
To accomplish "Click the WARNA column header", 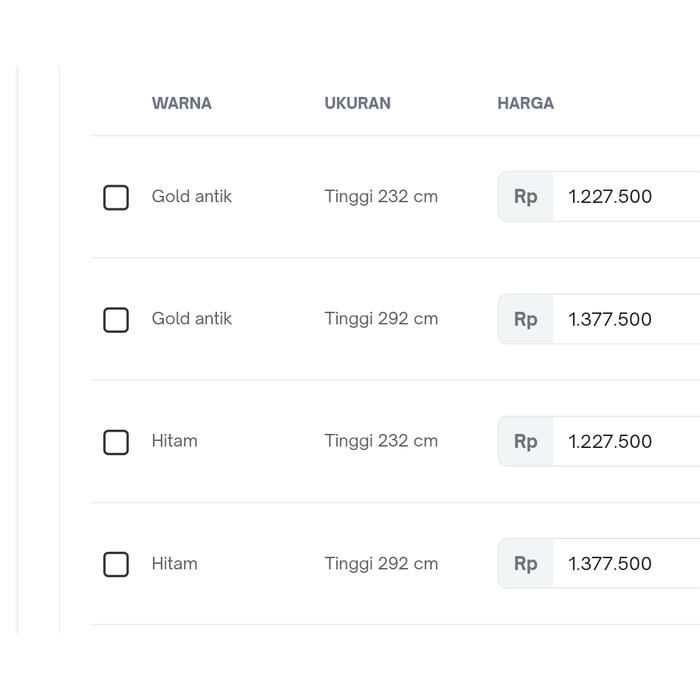I will tap(182, 103).
